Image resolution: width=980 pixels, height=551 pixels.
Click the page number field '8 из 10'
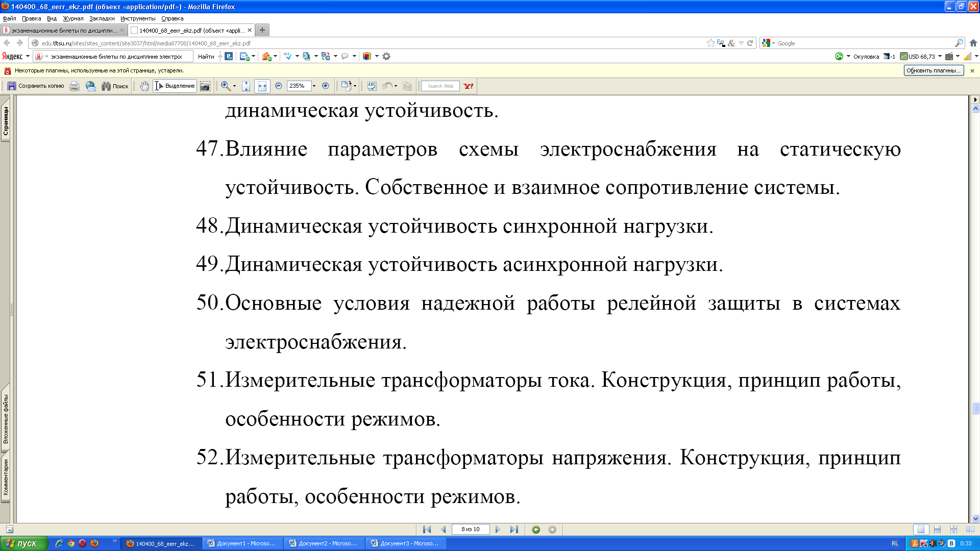[471, 530]
